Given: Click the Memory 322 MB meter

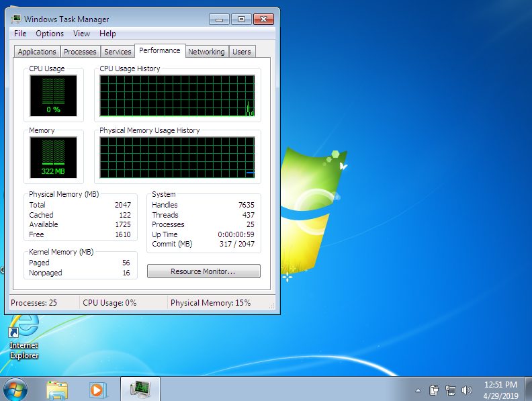Looking at the screenshot, I should (53, 157).
